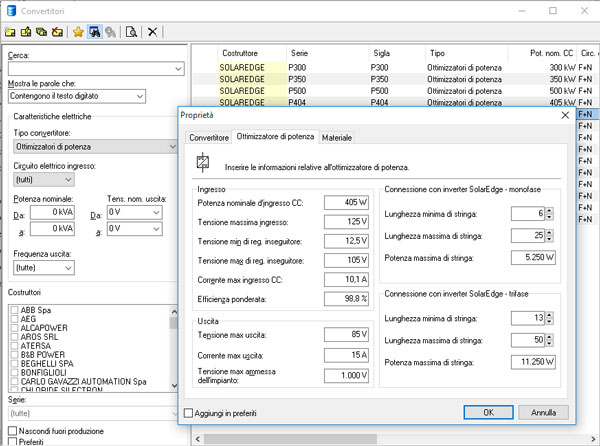Click the Annulla button
The height and width of the screenshot is (446, 600).
[x=543, y=412]
